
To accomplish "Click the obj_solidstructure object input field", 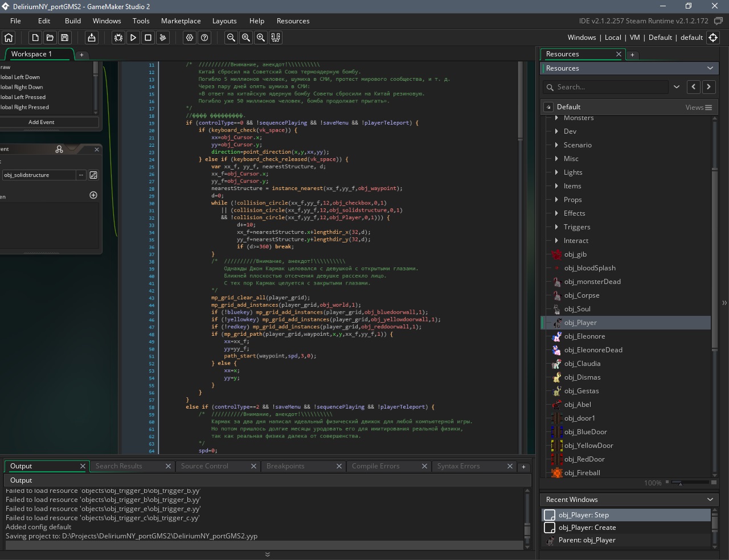I will point(37,175).
